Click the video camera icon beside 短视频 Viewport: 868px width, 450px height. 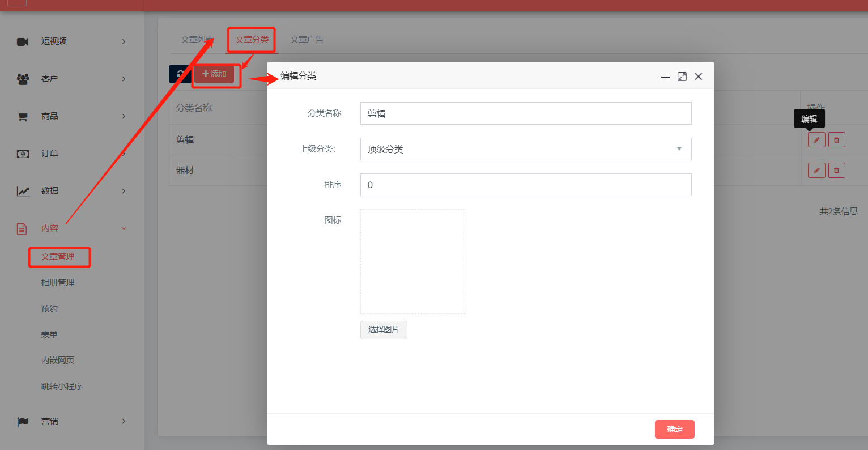(23, 41)
